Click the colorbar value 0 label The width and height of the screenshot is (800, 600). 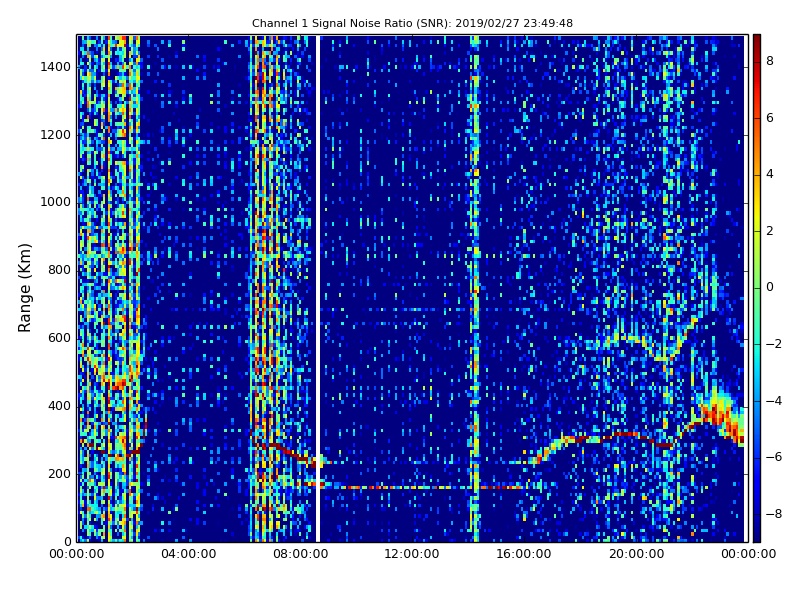(770, 287)
